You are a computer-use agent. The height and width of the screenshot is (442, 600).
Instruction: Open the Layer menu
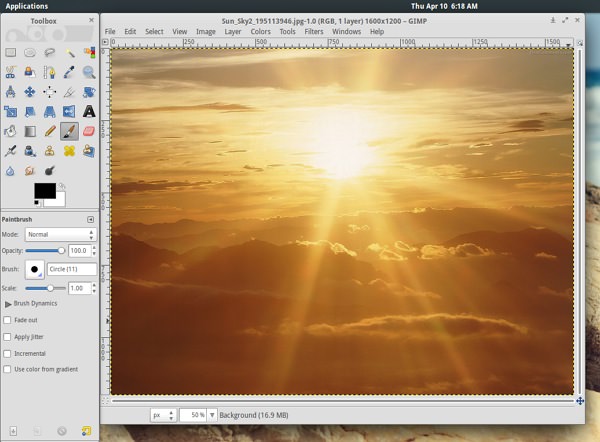(233, 32)
